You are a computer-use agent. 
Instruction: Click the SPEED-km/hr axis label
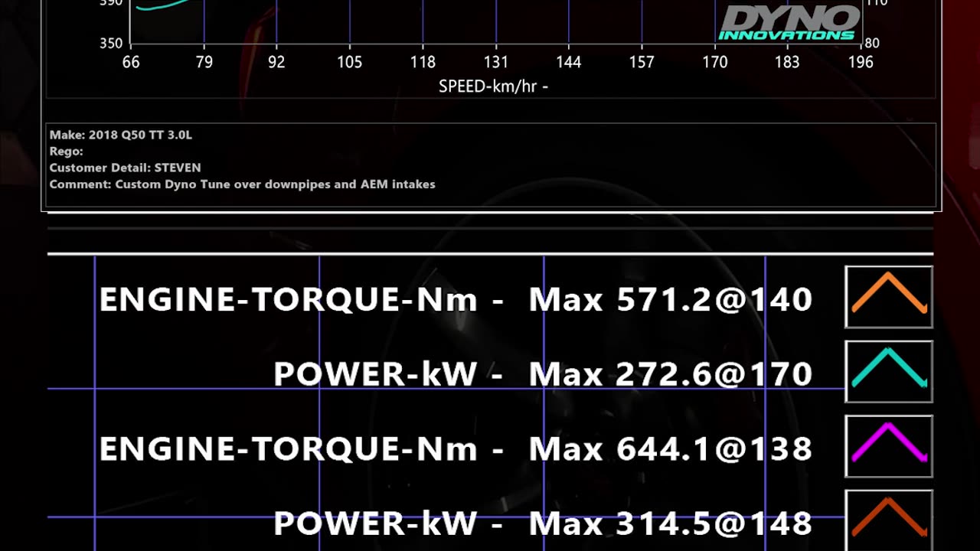tap(493, 86)
